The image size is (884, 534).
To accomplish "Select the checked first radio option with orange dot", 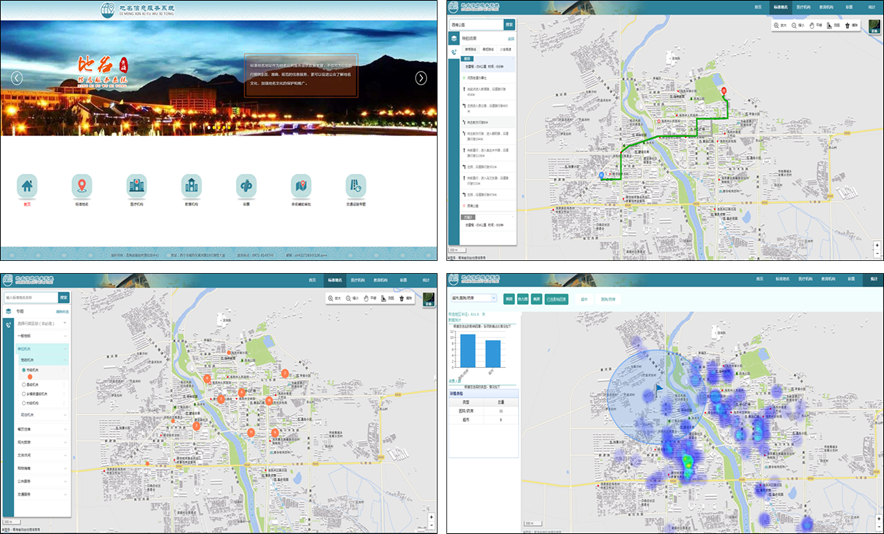I will click(x=24, y=370).
